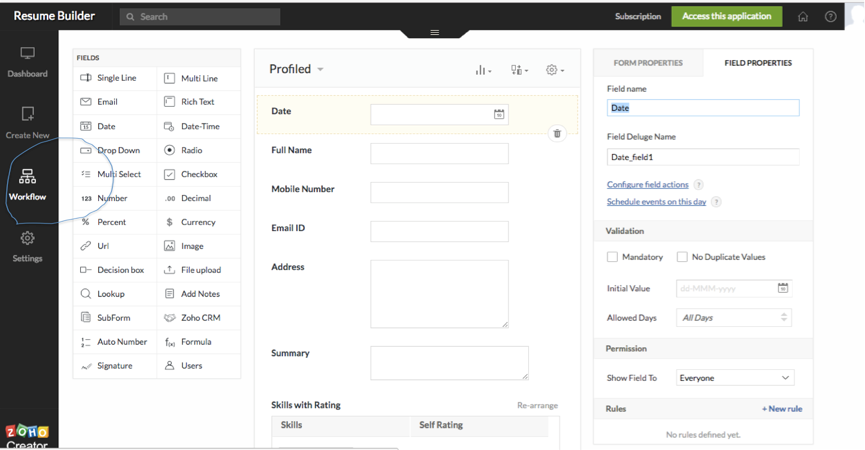Open the Allowed Days selector
The width and height of the screenshot is (865, 450).
pos(734,318)
